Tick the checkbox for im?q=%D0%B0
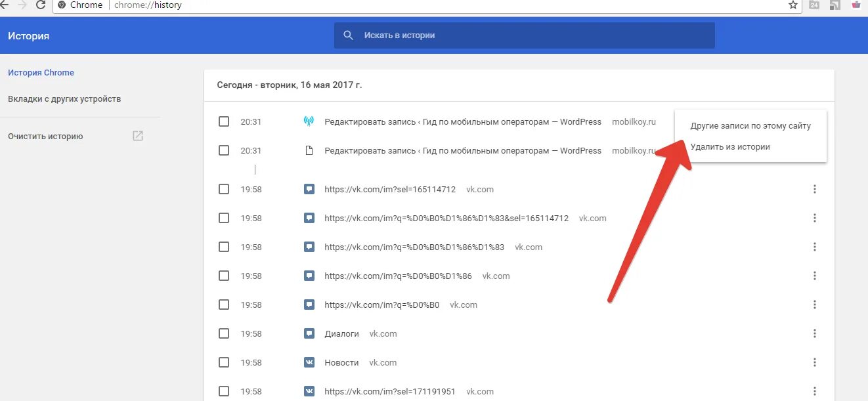The image size is (868, 401). pos(224,305)
